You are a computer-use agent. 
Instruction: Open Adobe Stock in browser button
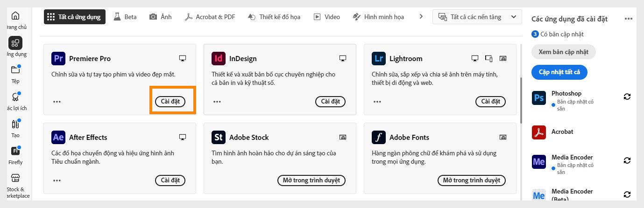311,180
